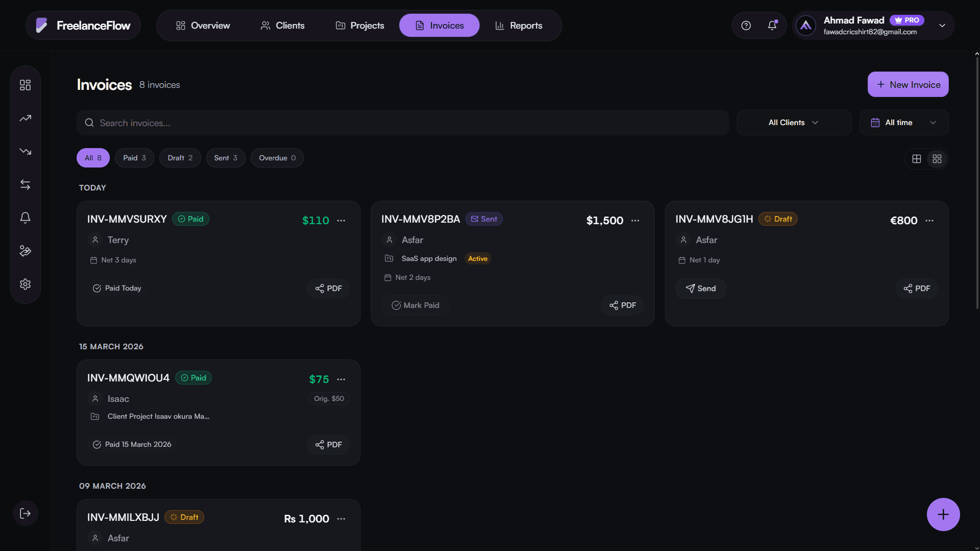Screen dimensions: 980x551
Task: Click the Search invoices input field
Action: coord(402,123)
